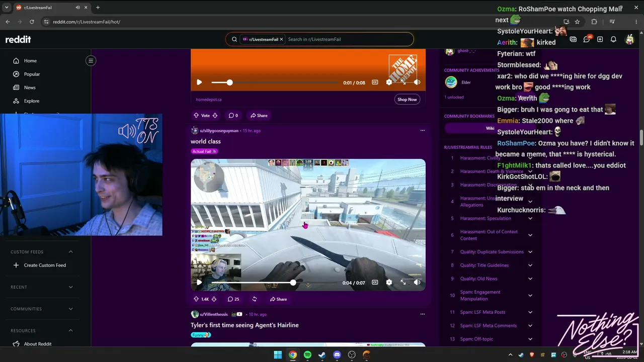Seek on the Home Depot ad progress bar
The width and height of the screenshot is (644, 362).
(x=275, y=82)
